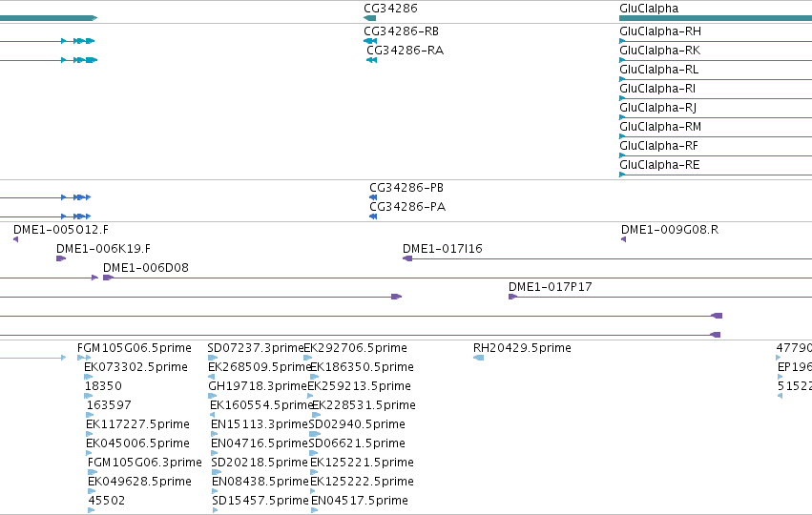The image size is (812, 515).
Task: Select EST SD02940.5prime
Action: pos(357,424)
